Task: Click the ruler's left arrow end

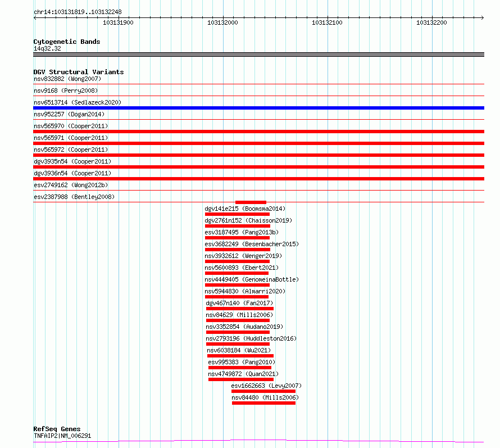Action: (x=35, y=17)
